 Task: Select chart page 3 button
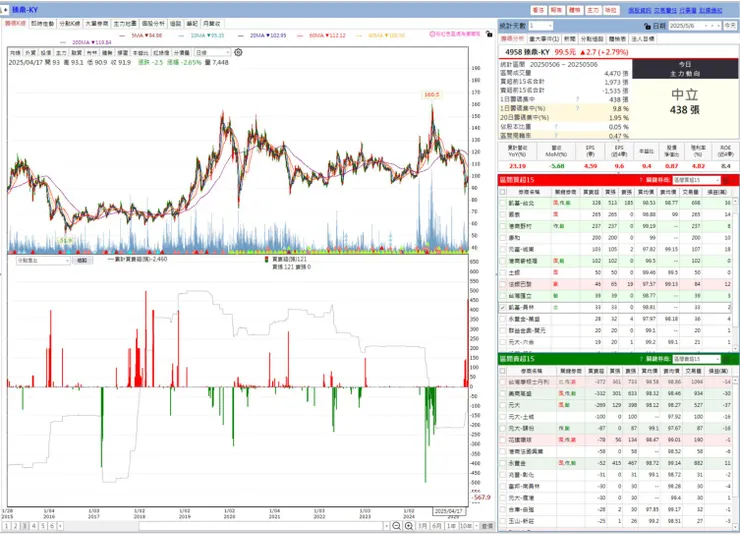coord(25,526)
